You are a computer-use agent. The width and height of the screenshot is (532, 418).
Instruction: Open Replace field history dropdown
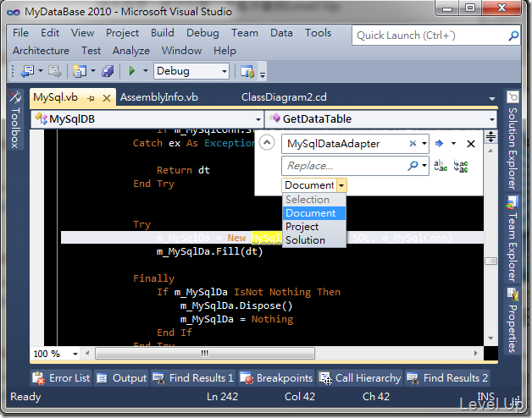click(x=424, y=166)
